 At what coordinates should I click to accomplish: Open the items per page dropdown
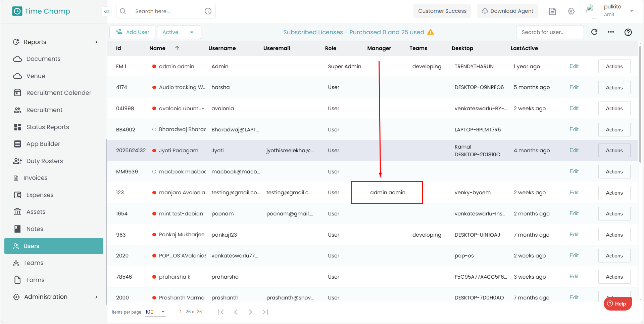click(x=155, y=312)
